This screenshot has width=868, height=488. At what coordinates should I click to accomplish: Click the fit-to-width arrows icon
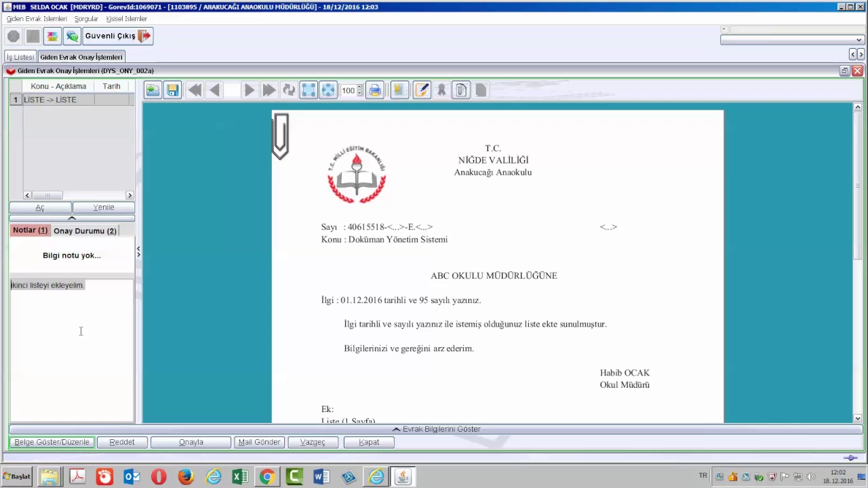coord(328,90)
